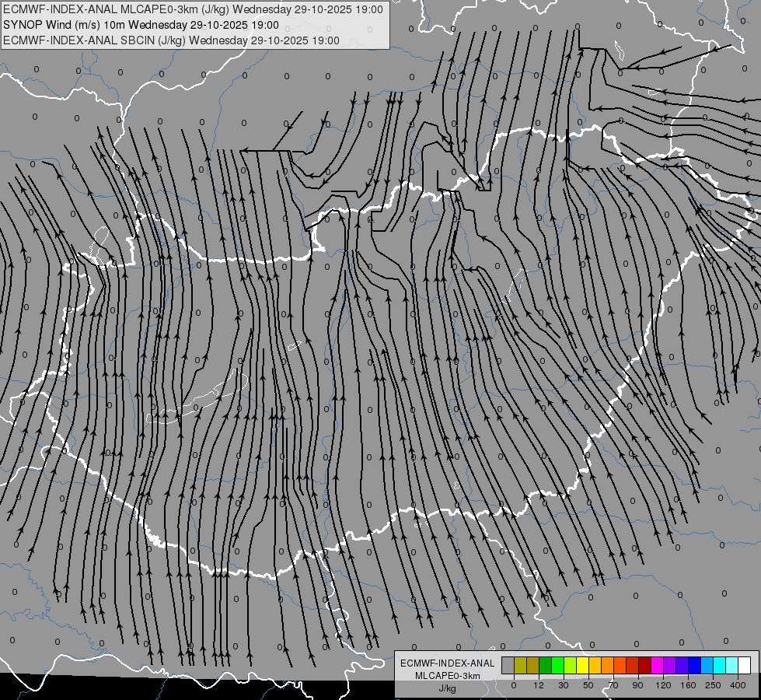The height and width of the screenshot is (700, 761).
Task: Select the pure blue legend swatch
Action: click(694, 665)
